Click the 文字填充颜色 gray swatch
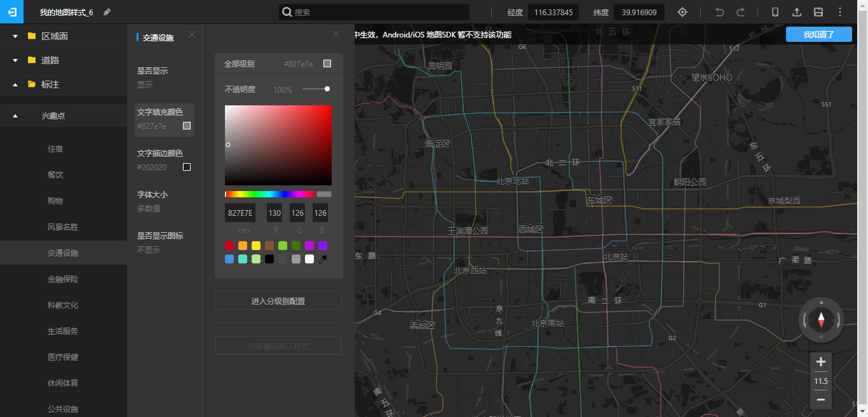The height and width of the screenshot is (417, 868). (x=187, y=126)
